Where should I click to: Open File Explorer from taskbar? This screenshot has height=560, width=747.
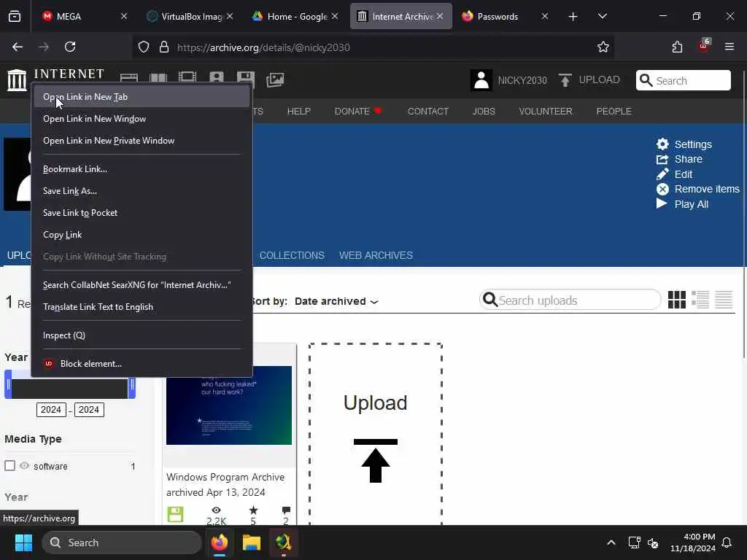pos(251,542)
